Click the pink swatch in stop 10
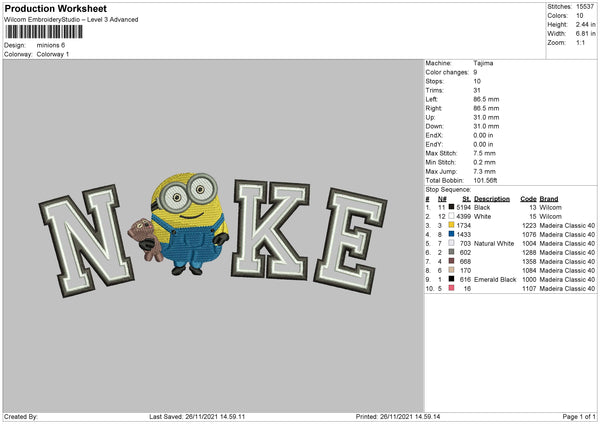 pos(452,288)
